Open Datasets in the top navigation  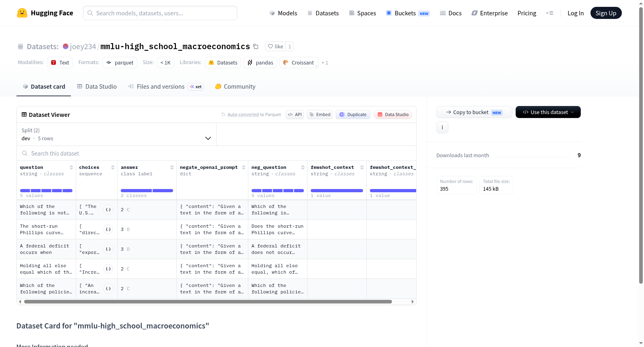(x=323, y=13)
